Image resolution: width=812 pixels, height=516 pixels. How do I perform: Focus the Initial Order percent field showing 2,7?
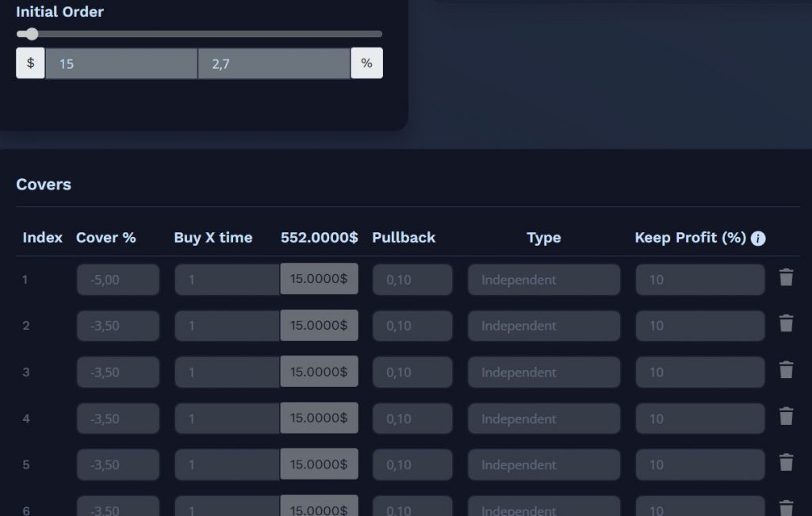point(274,63)
